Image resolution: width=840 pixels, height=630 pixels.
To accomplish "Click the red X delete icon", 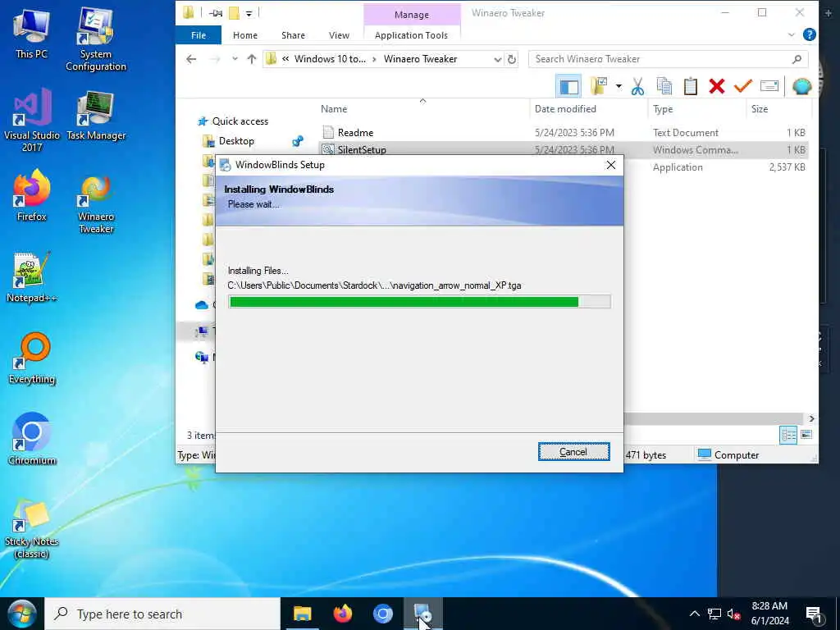I will (717, 86).
